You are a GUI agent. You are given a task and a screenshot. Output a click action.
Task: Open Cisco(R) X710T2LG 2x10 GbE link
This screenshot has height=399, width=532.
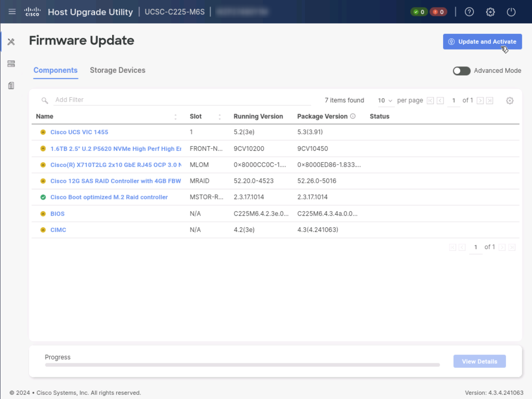point(116,165)
